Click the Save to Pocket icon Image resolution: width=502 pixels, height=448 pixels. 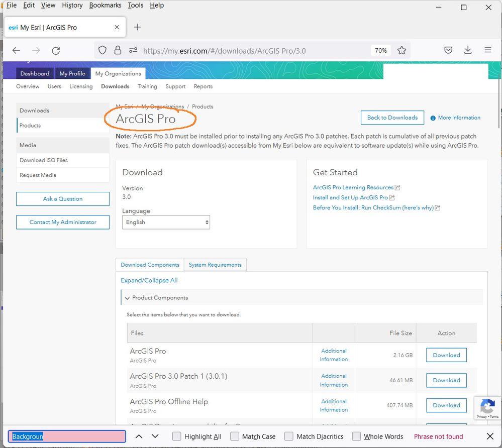[448, 50]
